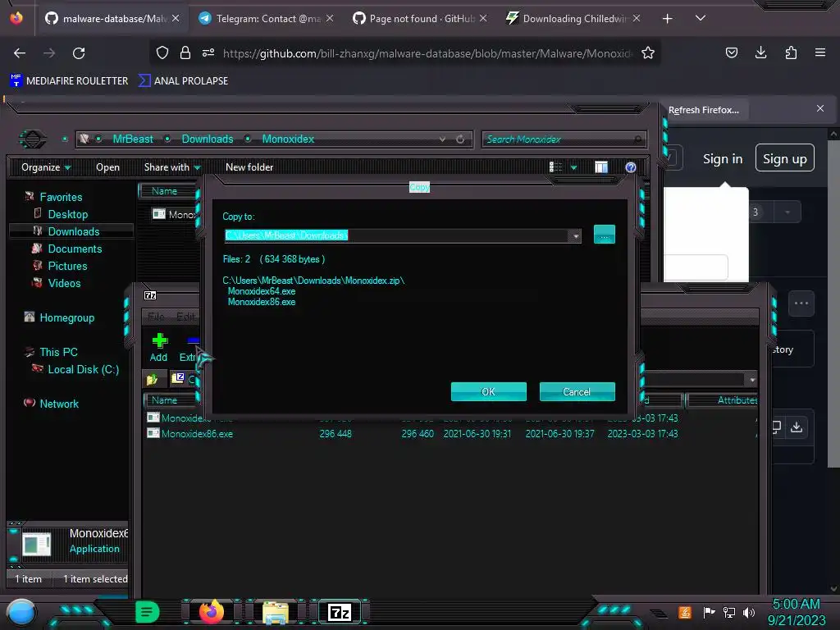Viewport: 840px width, 630px height.
Task: Open Explorer help icon
Action: tap(631, 167)
